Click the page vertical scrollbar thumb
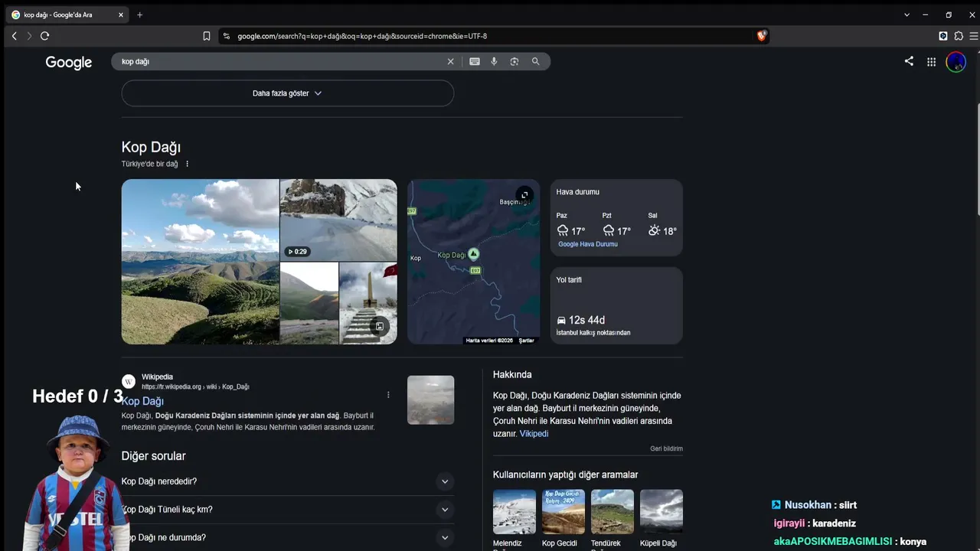The width and height of the screenshot is (980, 551). [977, 158]
